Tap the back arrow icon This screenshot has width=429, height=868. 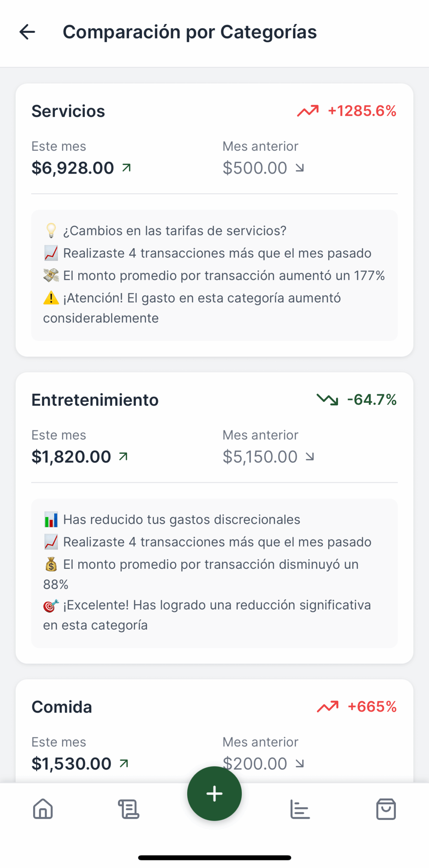[x=27, y=32]
